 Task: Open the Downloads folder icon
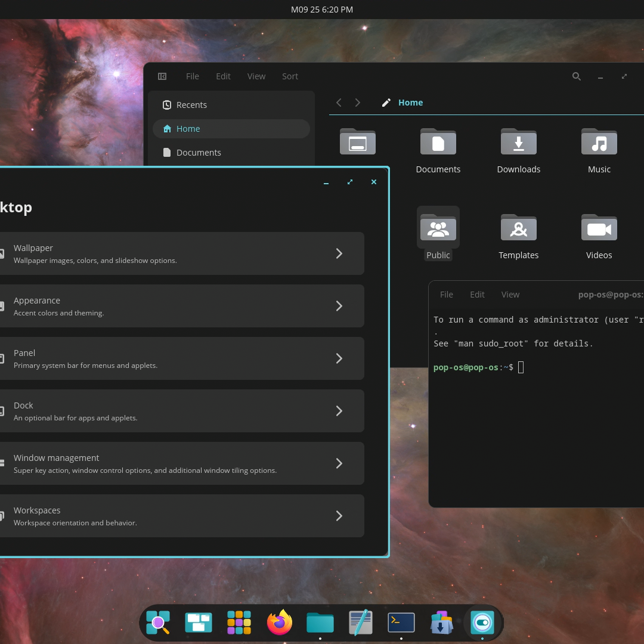(x=518, y=142)
